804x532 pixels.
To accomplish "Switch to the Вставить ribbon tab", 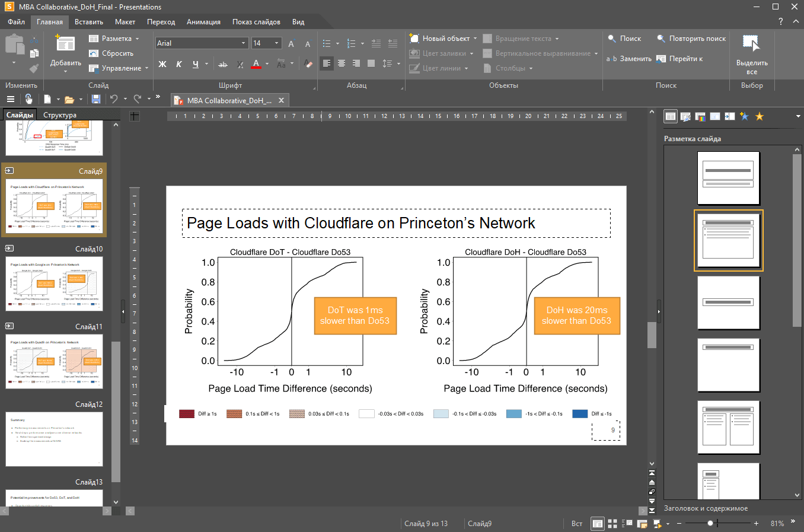I will pos(89,22).
